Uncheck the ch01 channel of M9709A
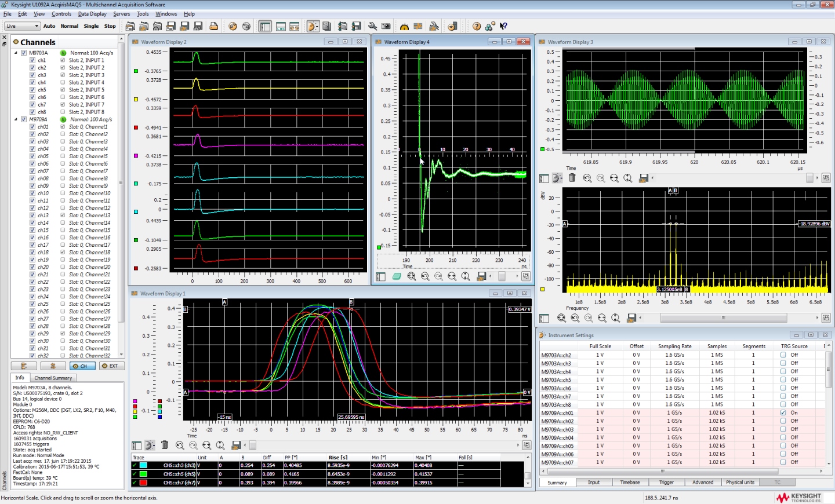This screenshot has height=504, width=835. click(32, 127)
